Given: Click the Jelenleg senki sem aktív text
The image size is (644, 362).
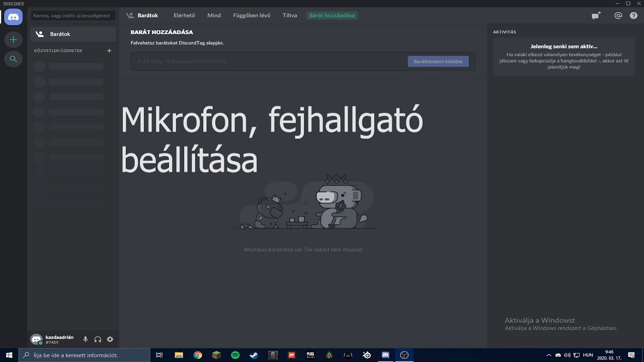Looking at the screenshot, I should (x=564, y=46).
